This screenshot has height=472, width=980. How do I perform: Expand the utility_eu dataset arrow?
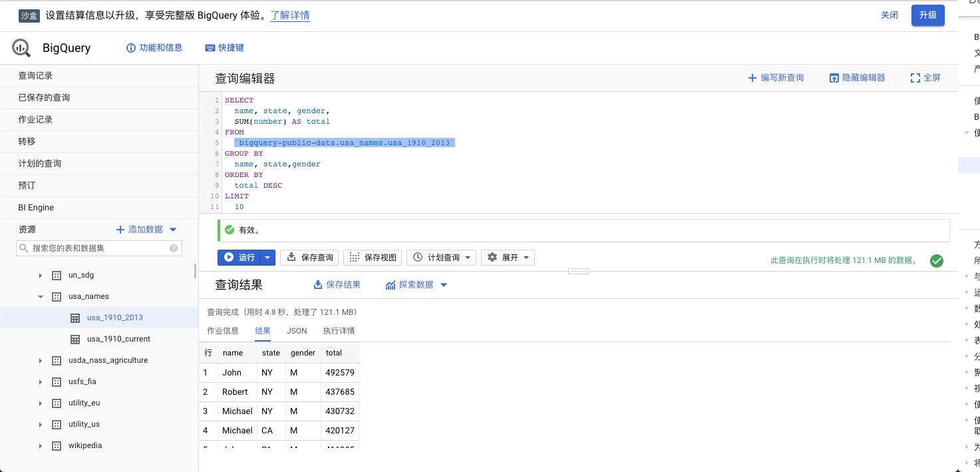click(41, 403)
